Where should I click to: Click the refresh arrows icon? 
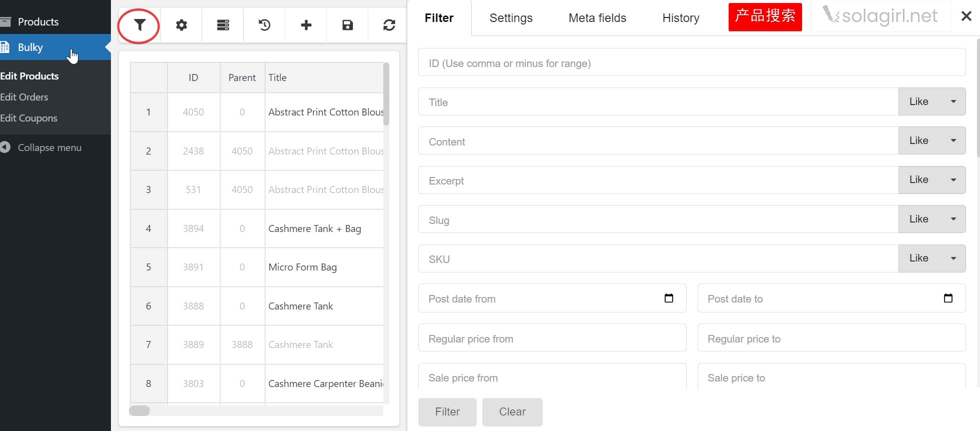pyautogui.click(x=389, y=25)
